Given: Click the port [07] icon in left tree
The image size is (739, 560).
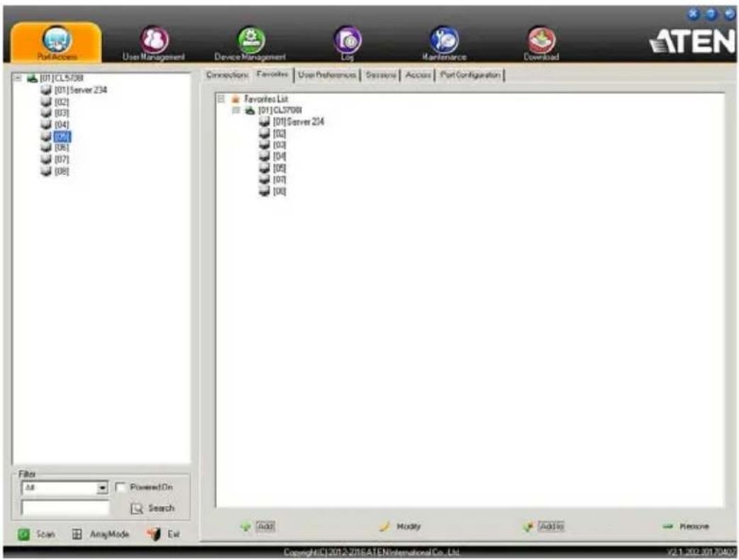Looking at the screenshot, I should coord(46,159).
